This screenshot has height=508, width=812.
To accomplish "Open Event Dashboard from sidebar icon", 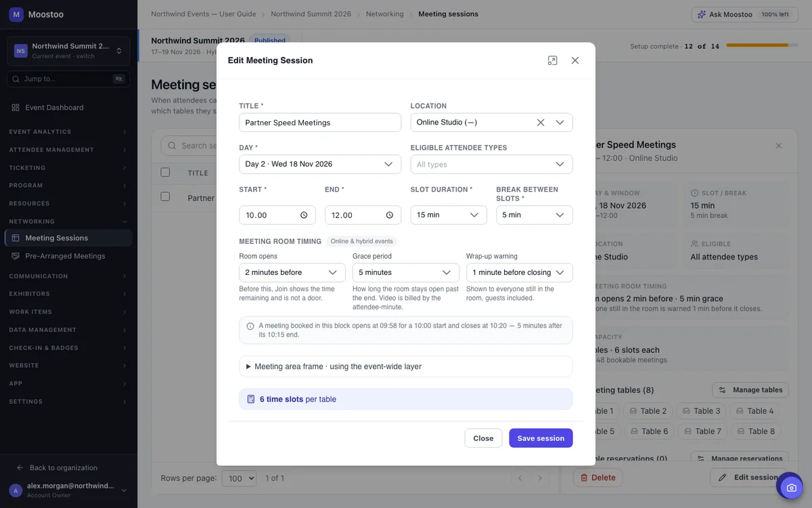I will click(16, 108).
